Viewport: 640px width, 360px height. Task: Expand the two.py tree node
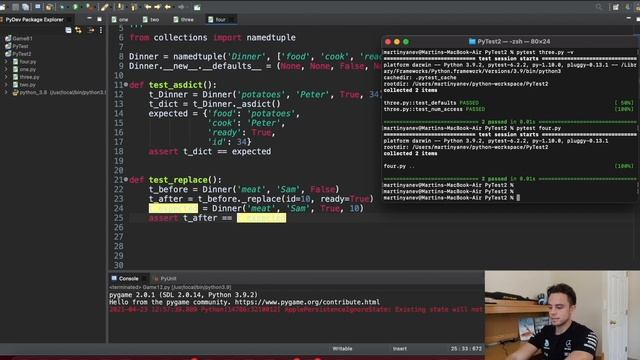(x=6, y=85)
